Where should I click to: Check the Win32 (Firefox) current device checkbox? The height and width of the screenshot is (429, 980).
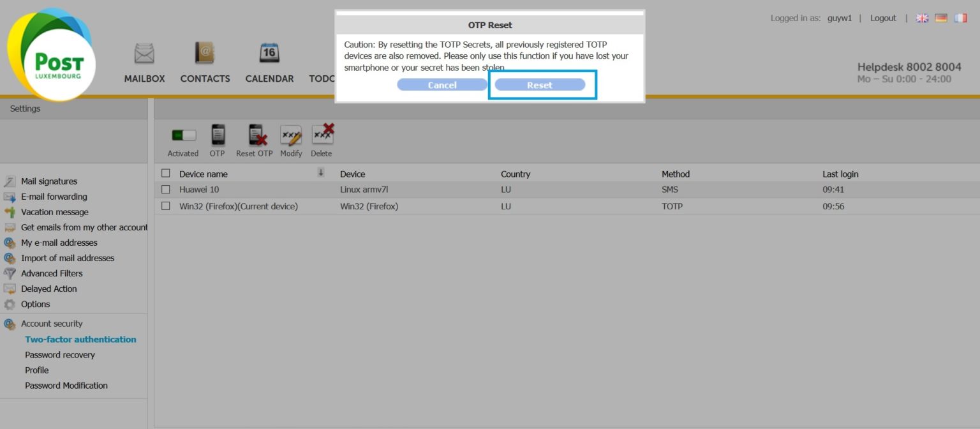[166, 206]
